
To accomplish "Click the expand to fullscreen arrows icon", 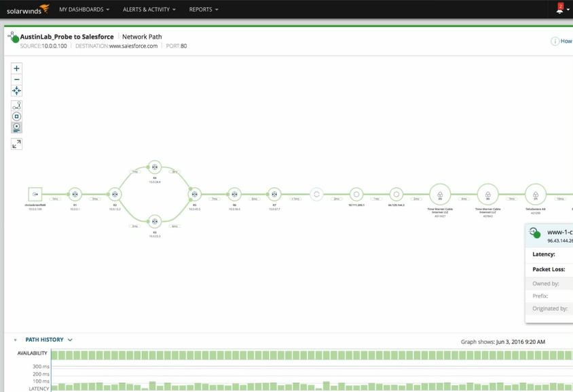I will pos(16,144).
